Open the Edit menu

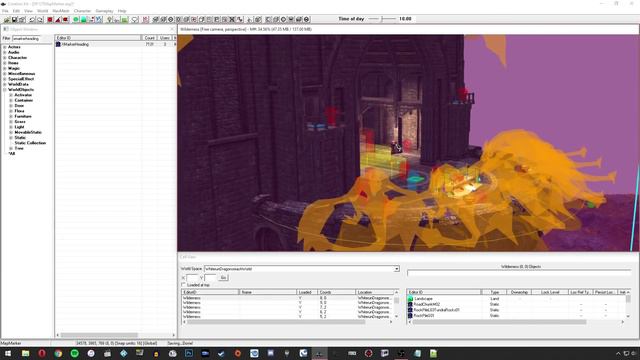(16, 11)
